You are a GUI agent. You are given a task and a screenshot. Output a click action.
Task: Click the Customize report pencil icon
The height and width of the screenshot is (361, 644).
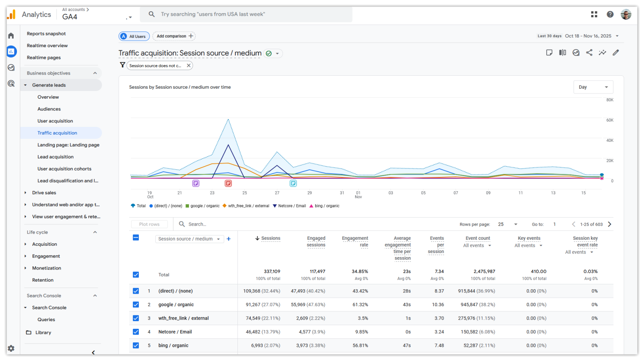[x=615, y=53]
